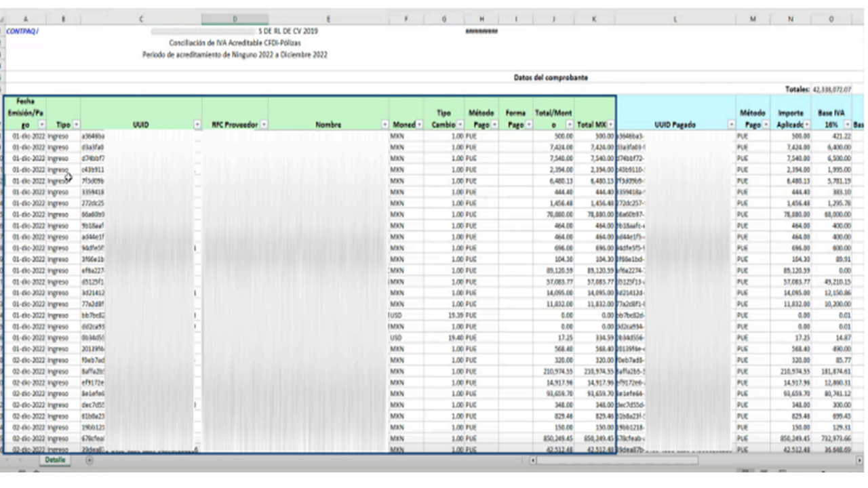Viewport: 868px width, 488px height.
Task: Open the Tipo Cambio filter dropdown
Action: click(x=460, y=125)
